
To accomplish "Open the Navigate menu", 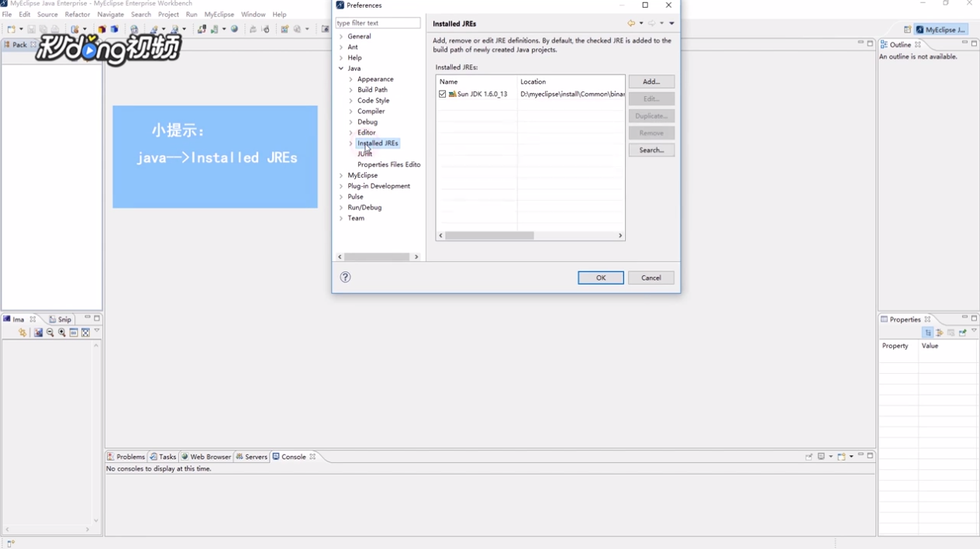I will point(111,14).
